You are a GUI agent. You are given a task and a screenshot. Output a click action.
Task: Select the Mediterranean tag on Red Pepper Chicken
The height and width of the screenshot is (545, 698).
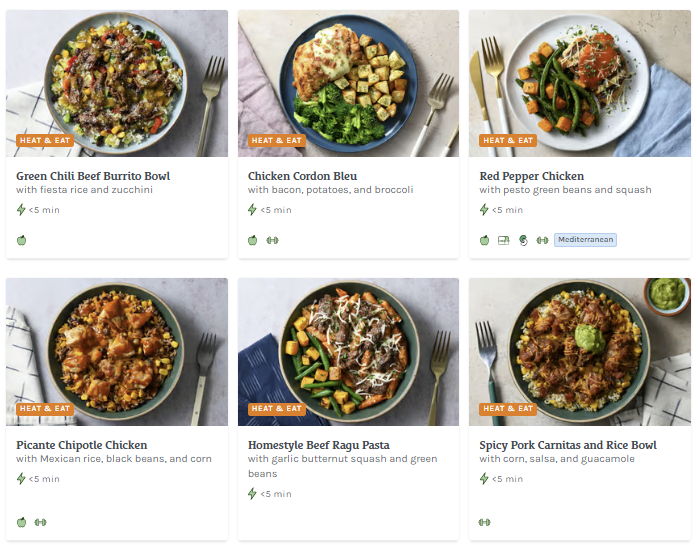(x=586, y=240)
